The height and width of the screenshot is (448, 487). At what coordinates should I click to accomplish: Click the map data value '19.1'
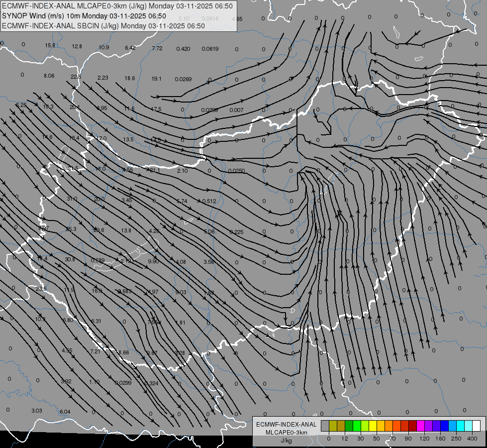coord(156,79)
